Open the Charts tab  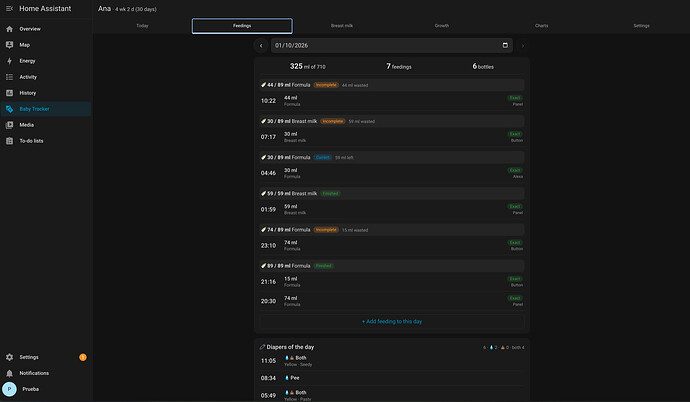(x=541, y=26)
